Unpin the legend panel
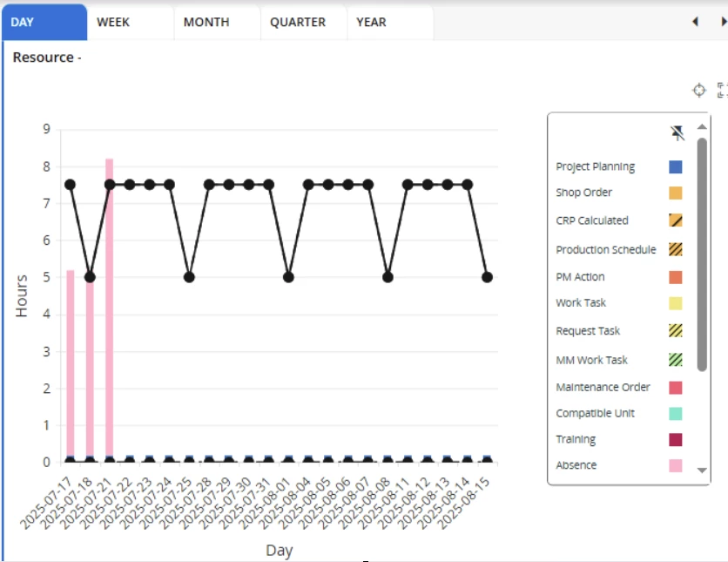This screenshot has width=728, height=562. point(677,132)
